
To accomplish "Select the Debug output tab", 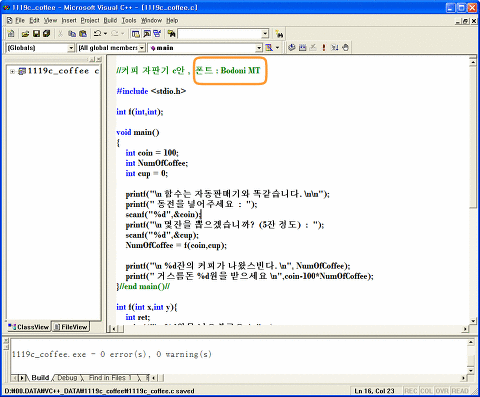I will click(67, 378).
